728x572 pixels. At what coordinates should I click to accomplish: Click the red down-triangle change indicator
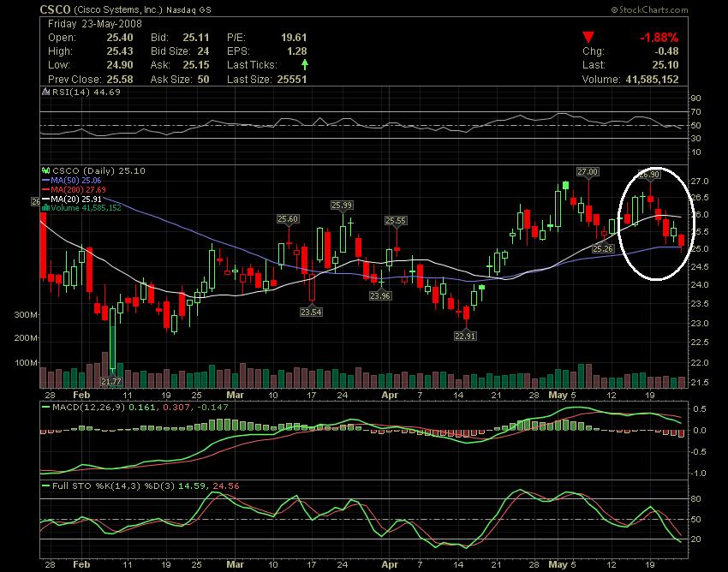tap(588, 38)
